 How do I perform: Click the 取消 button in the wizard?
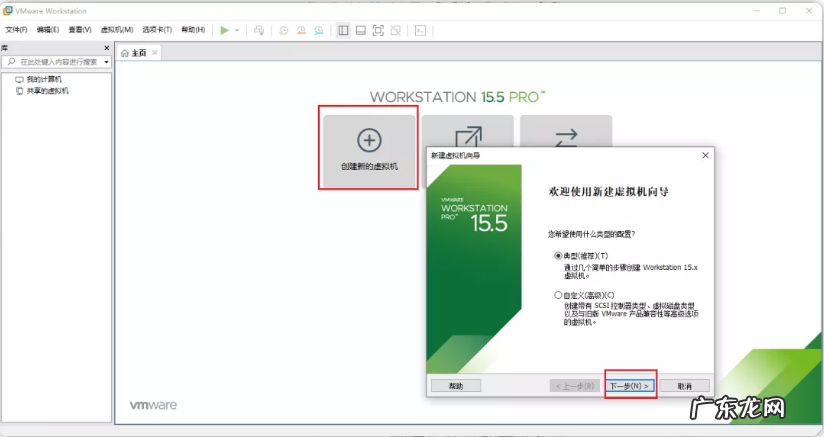pyautogui.click(x=684, y=386)
